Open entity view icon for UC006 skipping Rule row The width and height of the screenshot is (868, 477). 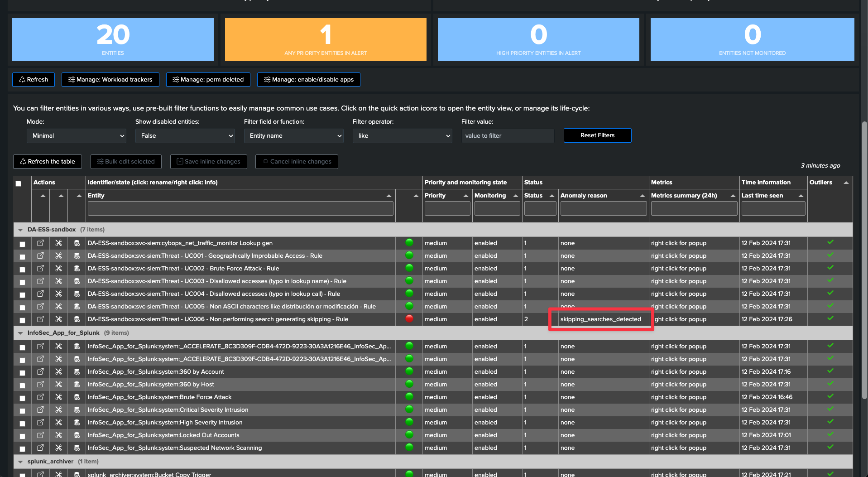[x=40, y=319]
